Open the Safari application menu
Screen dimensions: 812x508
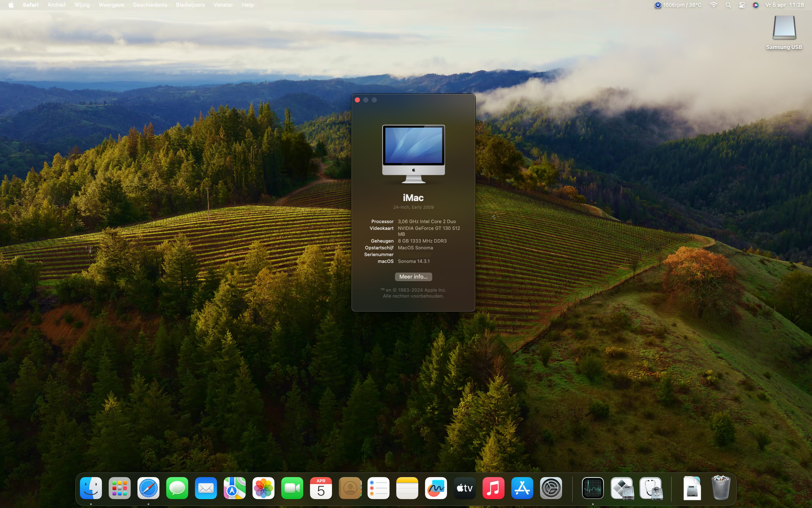point(30,5)
